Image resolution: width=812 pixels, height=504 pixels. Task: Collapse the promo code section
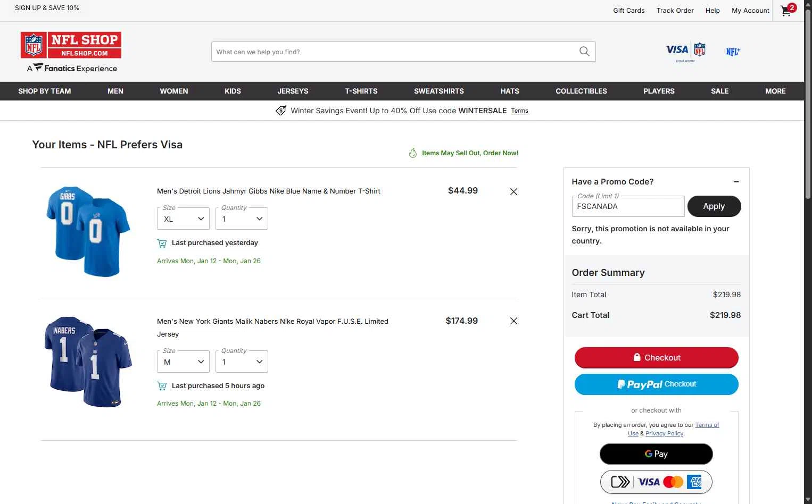click(x=736, y=182)
